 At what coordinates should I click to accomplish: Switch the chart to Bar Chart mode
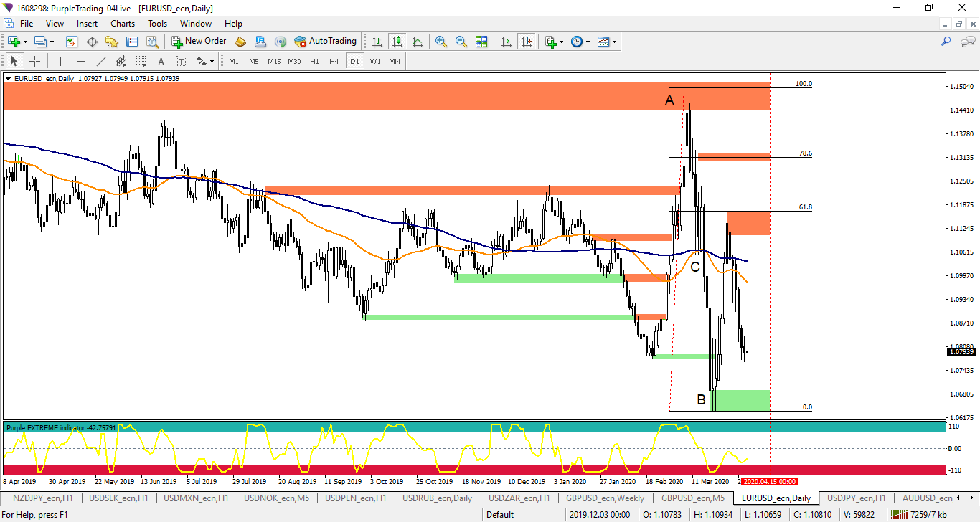[377, 42]
